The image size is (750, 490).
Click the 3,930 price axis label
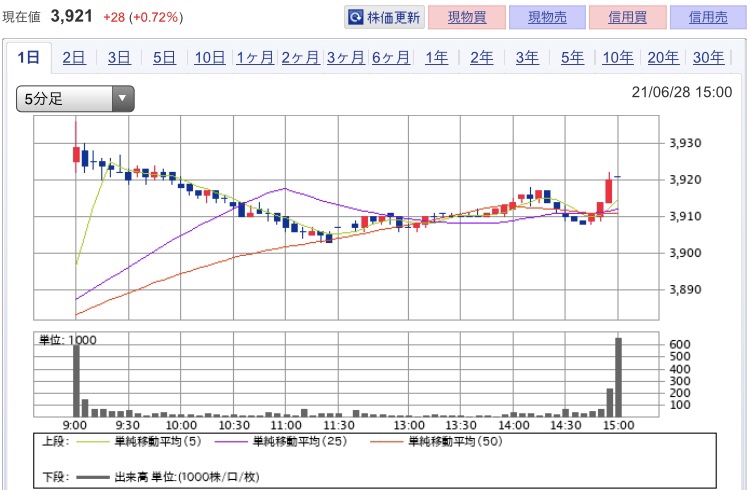(x=685, y=143)
